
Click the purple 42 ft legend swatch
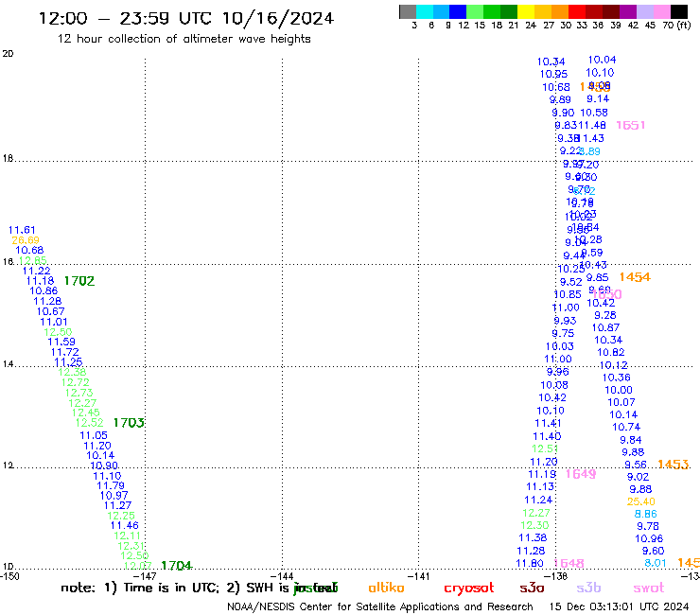click(x=627, y=11)
